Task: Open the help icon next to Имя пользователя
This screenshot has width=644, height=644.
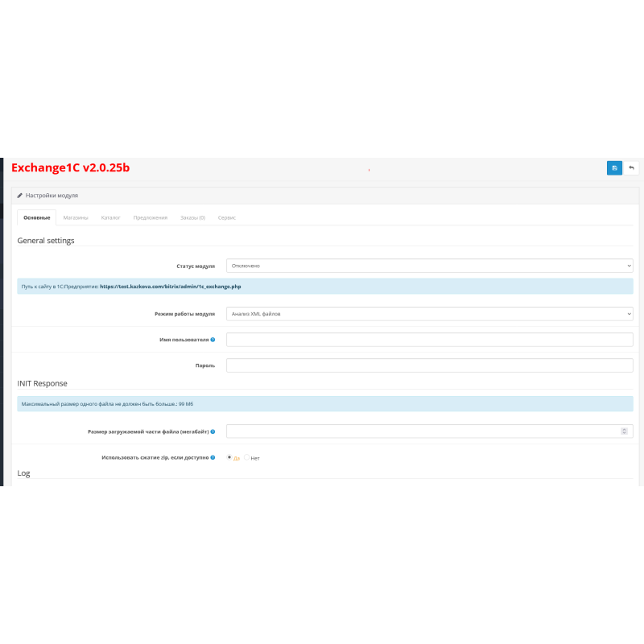Action: [x=213, y=339]
